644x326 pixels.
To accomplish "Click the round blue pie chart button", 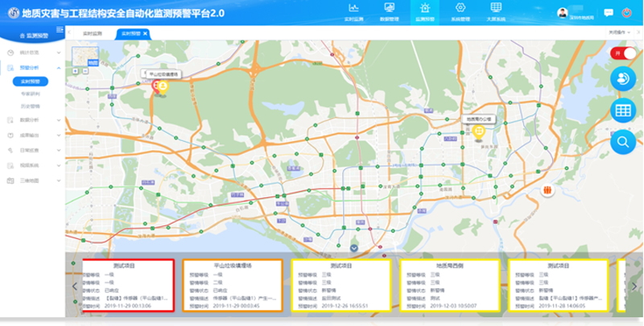I will [622, 79].
